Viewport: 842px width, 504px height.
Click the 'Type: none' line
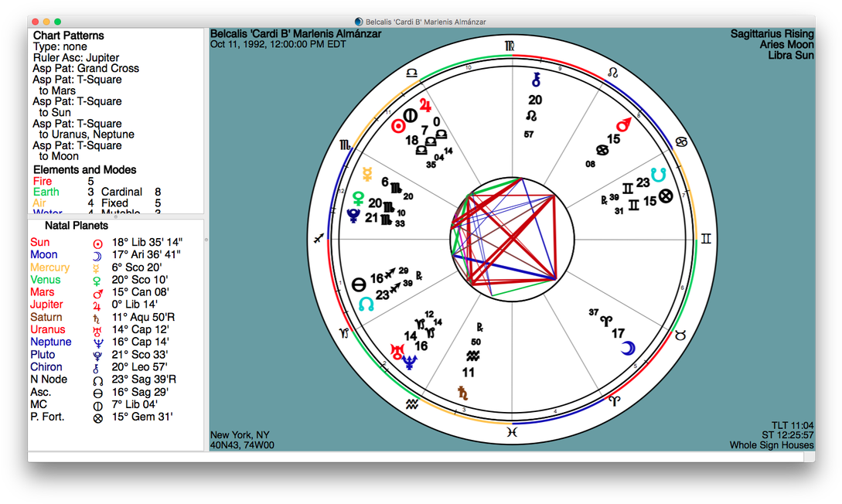60,46
